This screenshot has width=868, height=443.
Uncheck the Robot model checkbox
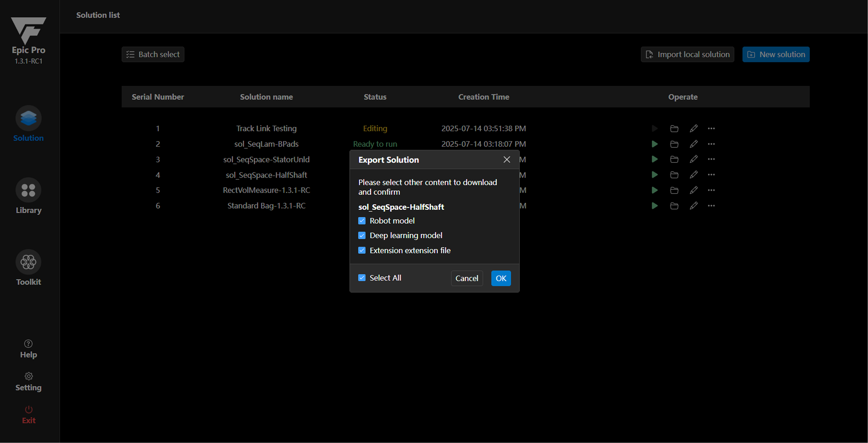(x=362, y=221)
